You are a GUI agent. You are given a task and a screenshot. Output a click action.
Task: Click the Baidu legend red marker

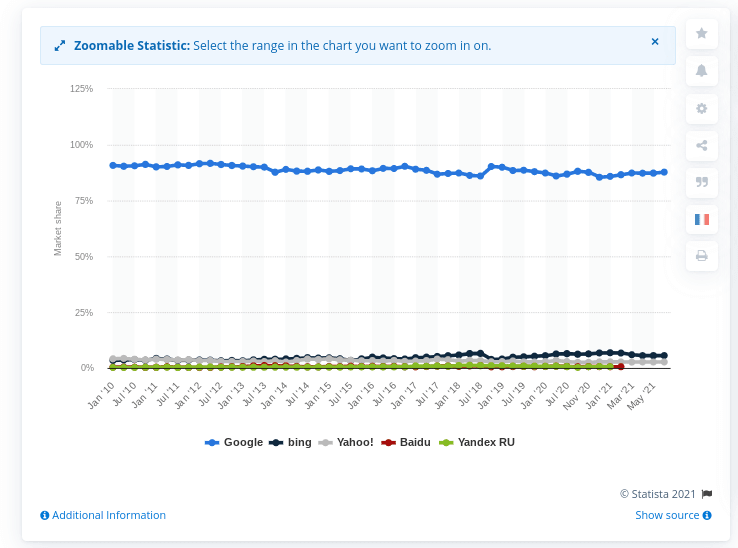coord(390,442)
